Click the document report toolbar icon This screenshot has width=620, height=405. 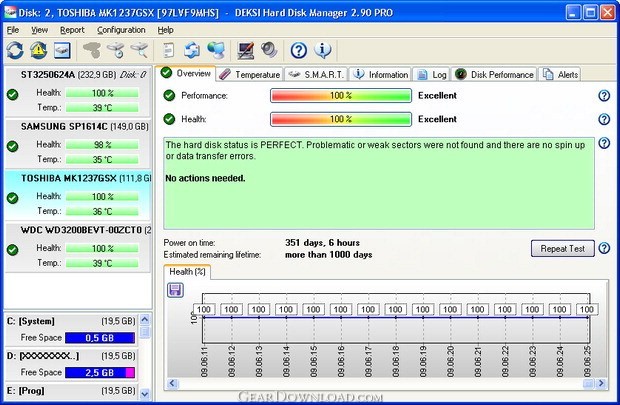[x=169, y=50]
